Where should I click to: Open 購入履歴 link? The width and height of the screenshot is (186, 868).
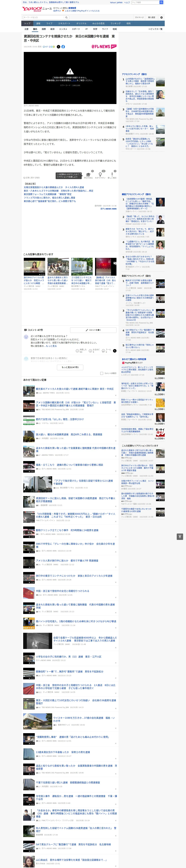[x=152, y=18]
